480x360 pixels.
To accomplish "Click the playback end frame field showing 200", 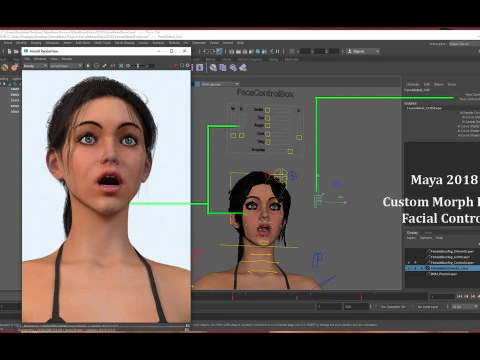I will pyautogui.click(x=357, y=306).
